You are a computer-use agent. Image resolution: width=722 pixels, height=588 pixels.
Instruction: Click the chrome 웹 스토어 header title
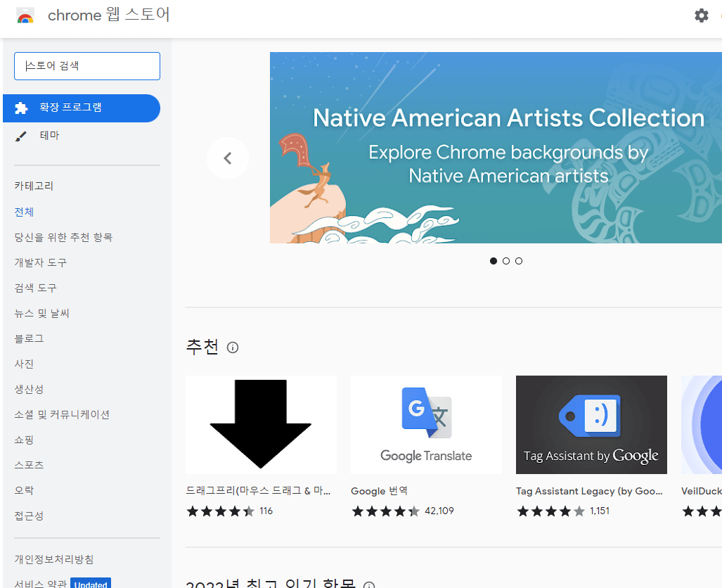click(109, 15)
